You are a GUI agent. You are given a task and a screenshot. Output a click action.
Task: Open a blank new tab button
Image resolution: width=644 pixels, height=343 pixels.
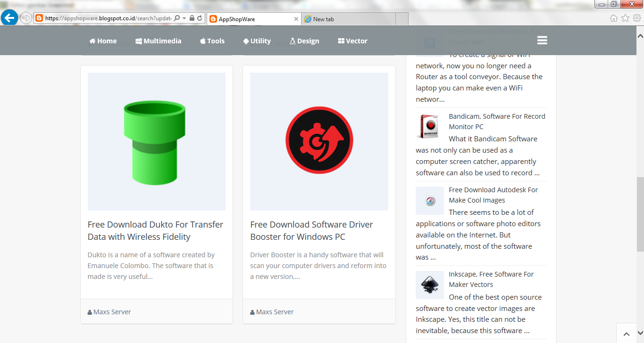tap(401, 19)
